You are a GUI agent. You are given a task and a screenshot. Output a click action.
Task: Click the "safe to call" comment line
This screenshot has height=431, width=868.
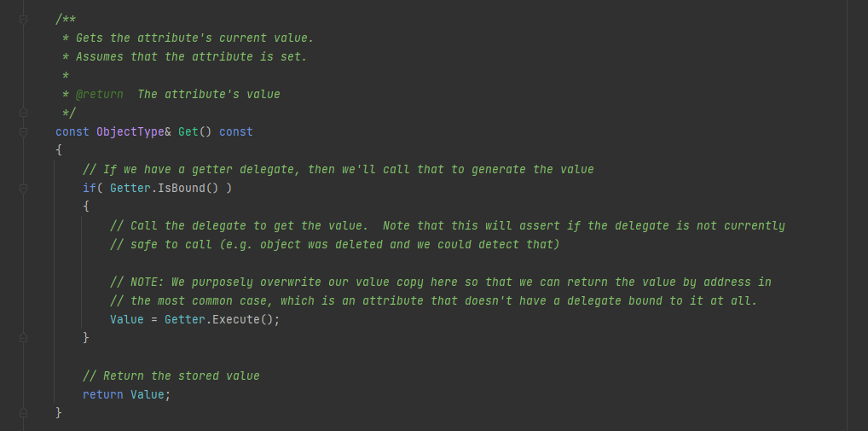pos(334,244)
